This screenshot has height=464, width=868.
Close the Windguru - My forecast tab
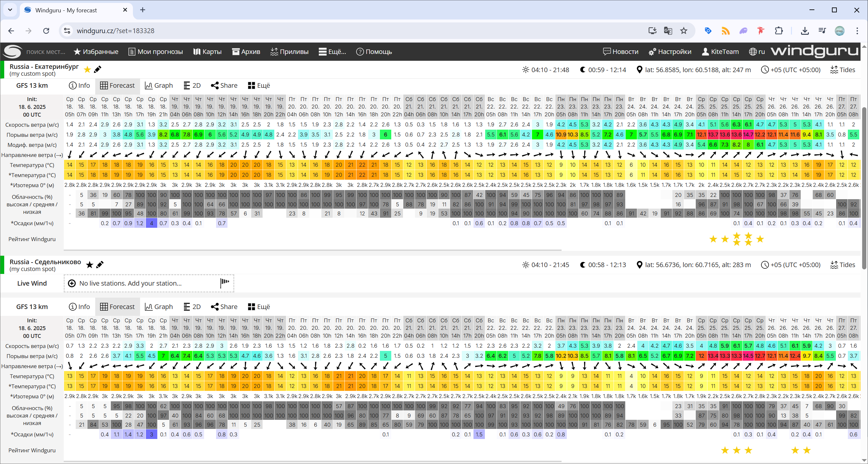(x=125, y=10)
